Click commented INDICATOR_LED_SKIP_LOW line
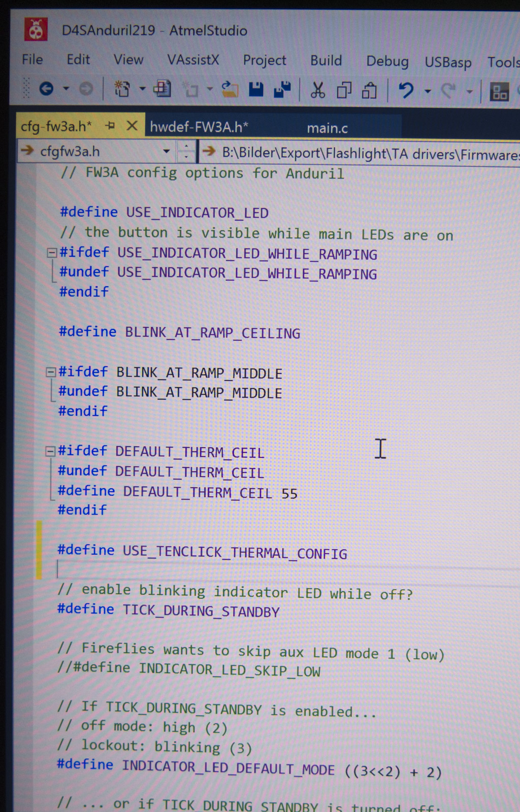 (x=189, y=669)
